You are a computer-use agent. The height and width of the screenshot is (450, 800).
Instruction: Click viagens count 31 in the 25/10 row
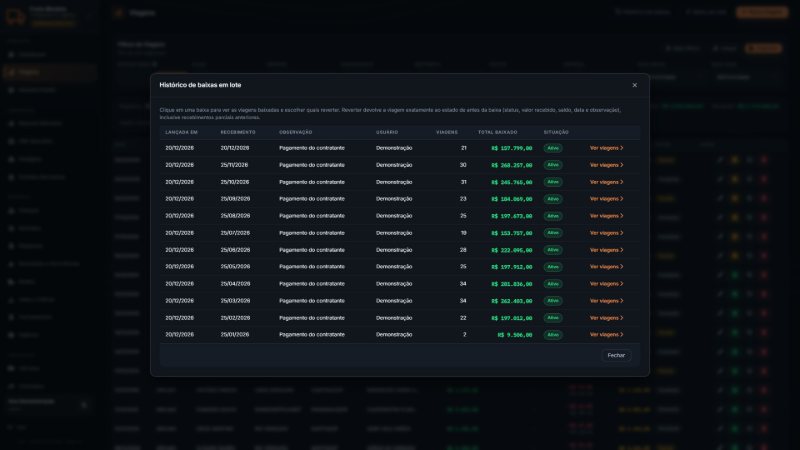click(463, 182)
